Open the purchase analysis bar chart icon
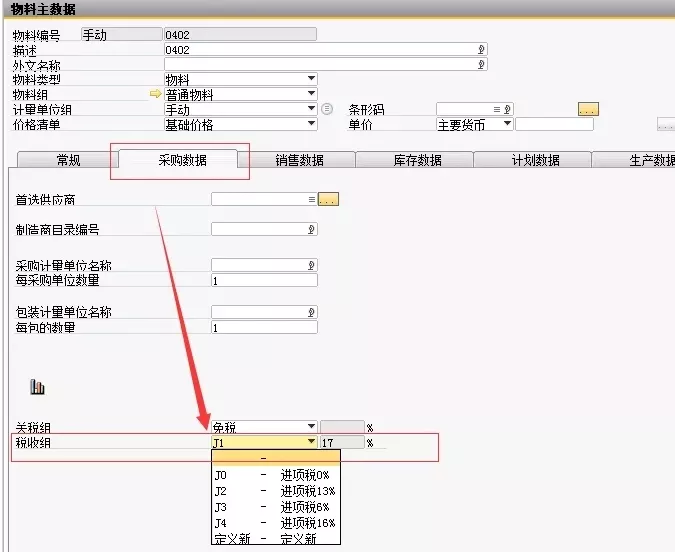This screenshot has height=552, width=675. (x=38, y=387)
